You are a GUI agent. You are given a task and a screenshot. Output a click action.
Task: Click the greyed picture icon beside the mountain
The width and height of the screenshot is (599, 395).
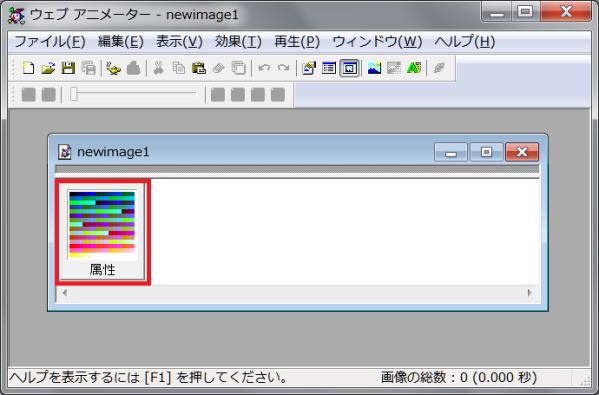(394, 68)
